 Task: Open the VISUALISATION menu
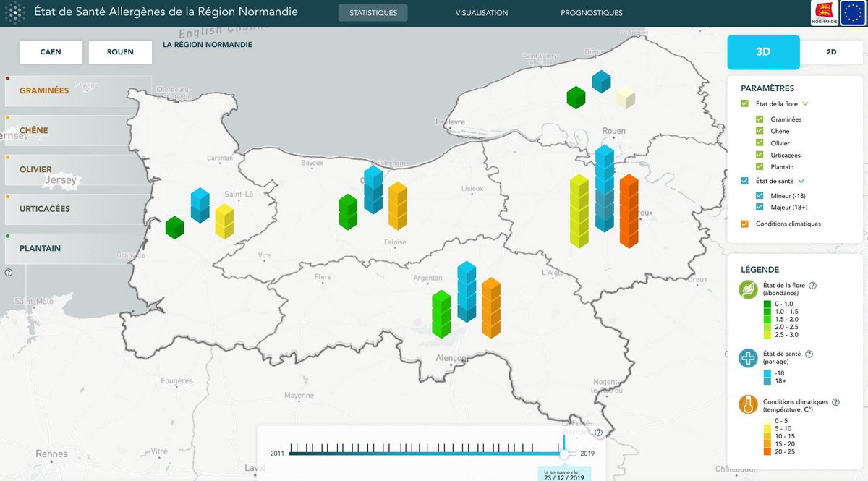[480, 12]
